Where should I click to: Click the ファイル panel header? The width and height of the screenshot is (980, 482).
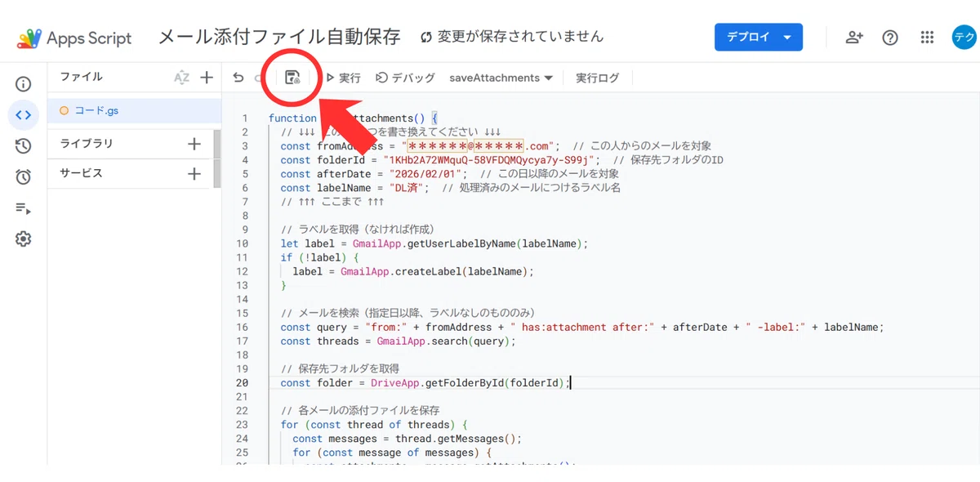pyautogui.click(x=81, y=77)
